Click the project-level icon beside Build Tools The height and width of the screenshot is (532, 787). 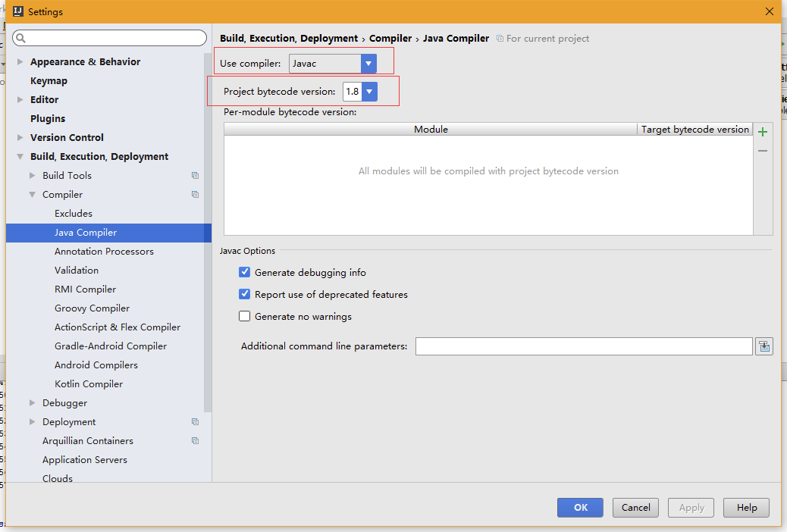[196, 176]
